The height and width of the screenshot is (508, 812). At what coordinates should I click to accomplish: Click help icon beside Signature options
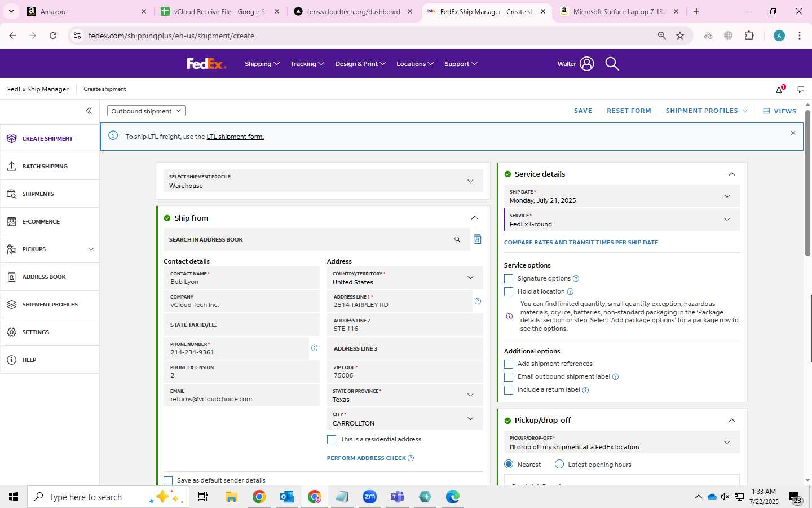pyautogui.click(x=576, y=278)
